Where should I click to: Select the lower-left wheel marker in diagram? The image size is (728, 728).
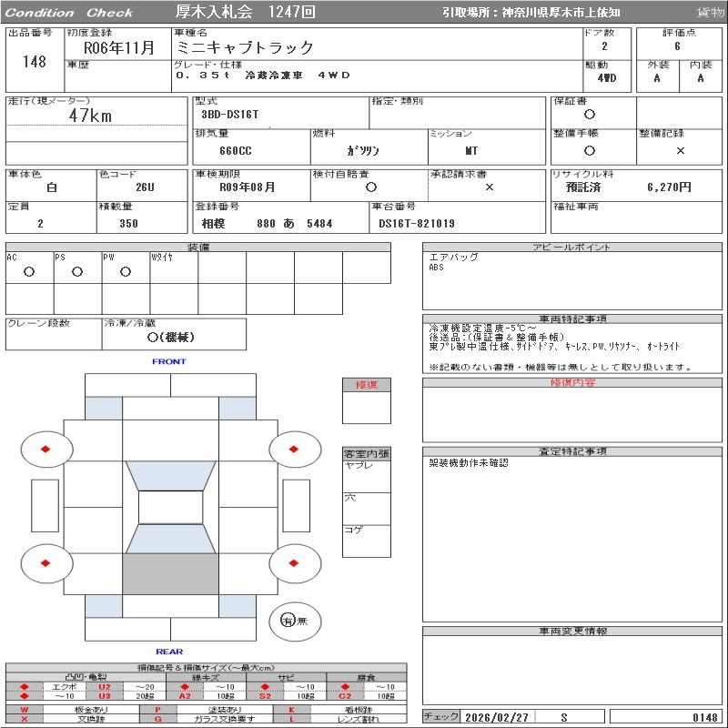coord(45,563)
